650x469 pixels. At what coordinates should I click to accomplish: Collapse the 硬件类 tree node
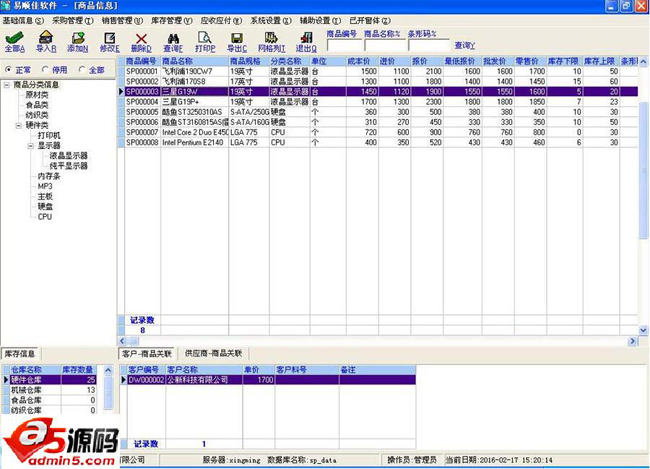(19, 125)
